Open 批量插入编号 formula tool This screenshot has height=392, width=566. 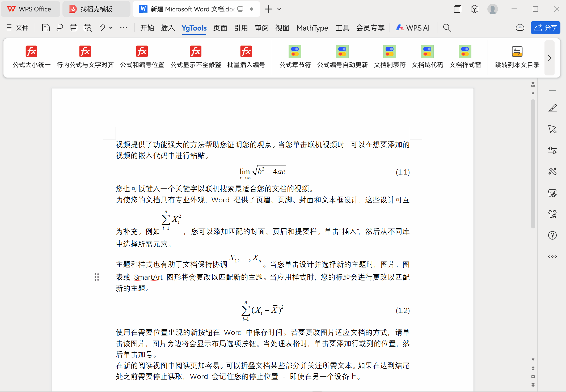[246, 52]
